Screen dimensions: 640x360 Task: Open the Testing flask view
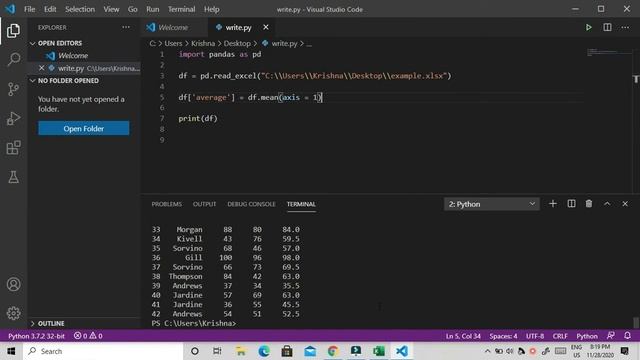[13, 177]
